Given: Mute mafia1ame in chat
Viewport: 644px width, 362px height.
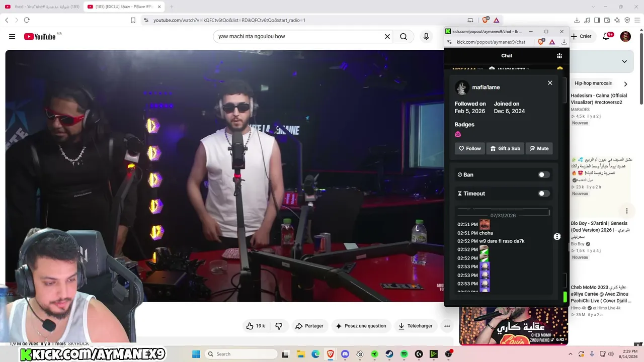Looking at the screenshot, I should pos(539,148).
